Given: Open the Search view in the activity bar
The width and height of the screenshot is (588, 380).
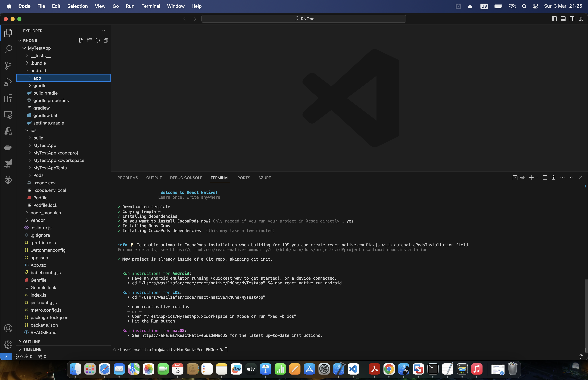Looking at the screenshot, I should click(x=8, y=49).
